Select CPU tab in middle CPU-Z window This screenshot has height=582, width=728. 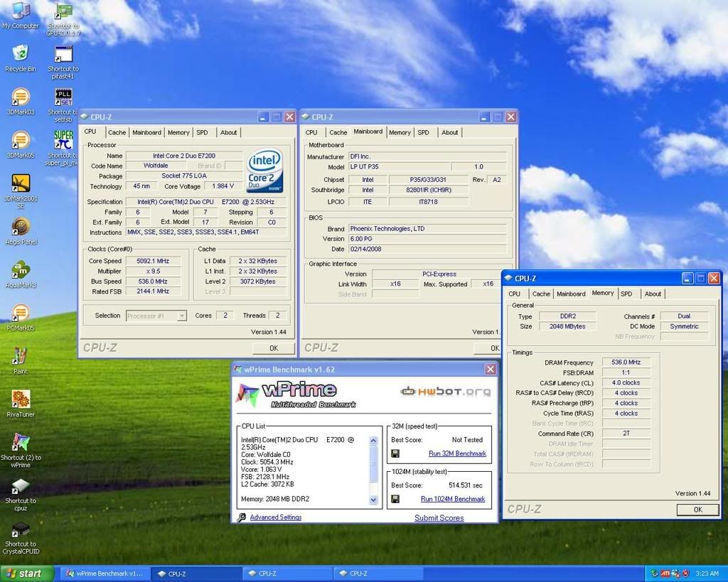tap(311, 132)
